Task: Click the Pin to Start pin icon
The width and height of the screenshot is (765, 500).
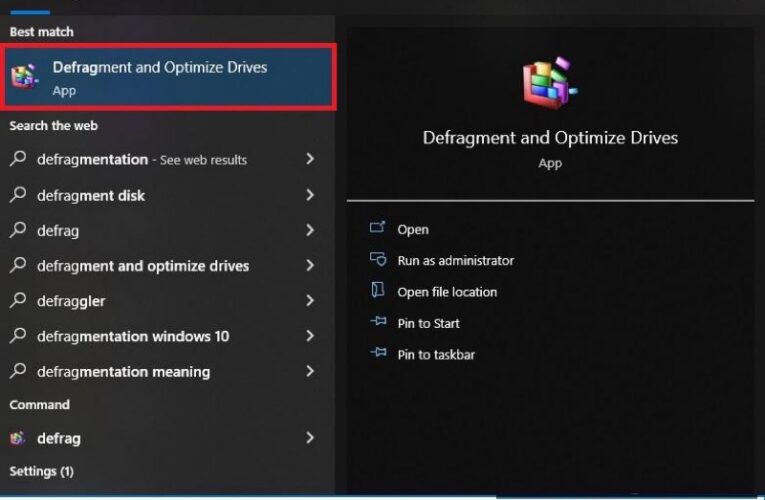Action: [378, 321]
